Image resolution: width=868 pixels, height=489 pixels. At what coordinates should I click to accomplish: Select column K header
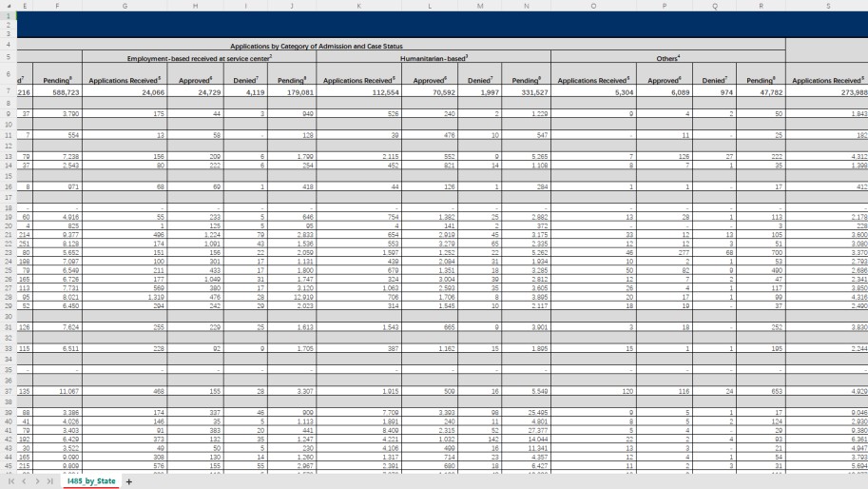[358, 6]
